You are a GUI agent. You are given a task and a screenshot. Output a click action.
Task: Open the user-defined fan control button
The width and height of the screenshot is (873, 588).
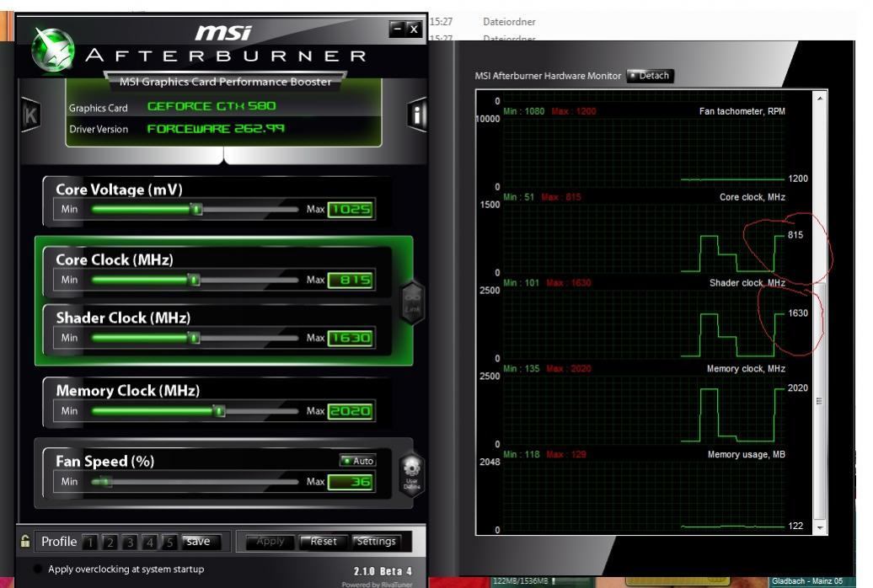[412, 473]
